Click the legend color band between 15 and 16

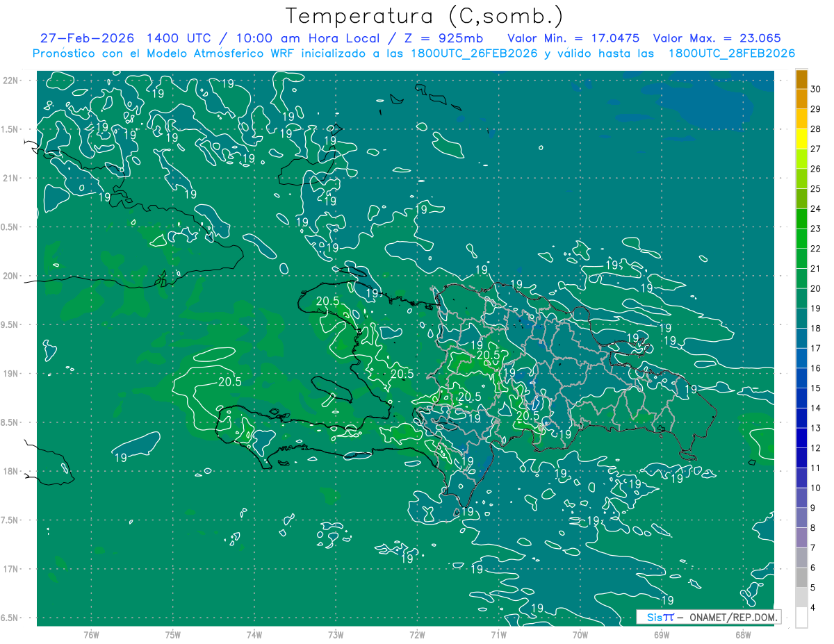(801, 379)
